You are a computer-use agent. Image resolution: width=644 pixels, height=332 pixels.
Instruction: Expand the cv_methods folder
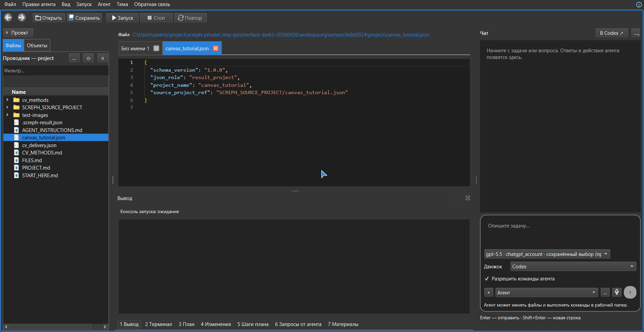[7, 100]
